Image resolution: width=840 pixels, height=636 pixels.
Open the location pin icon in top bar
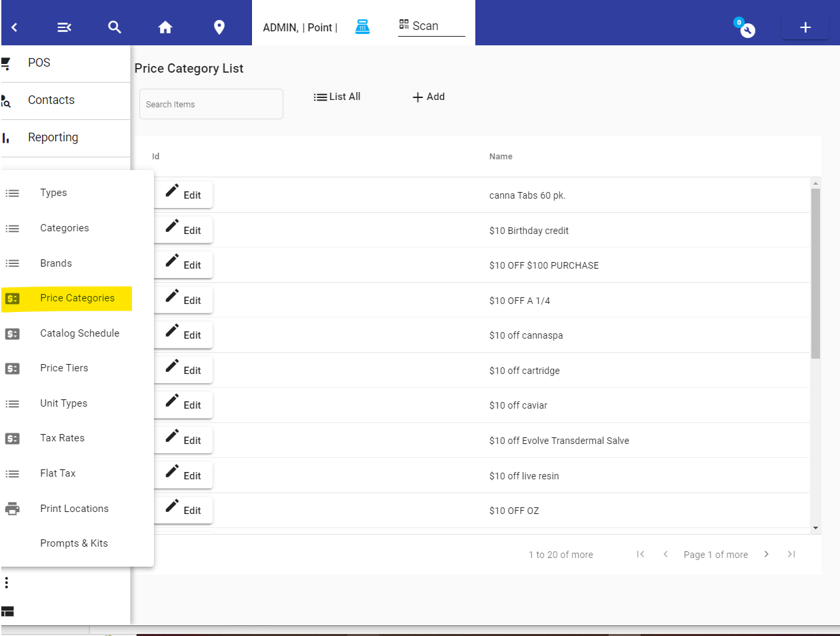pos(219,27)
